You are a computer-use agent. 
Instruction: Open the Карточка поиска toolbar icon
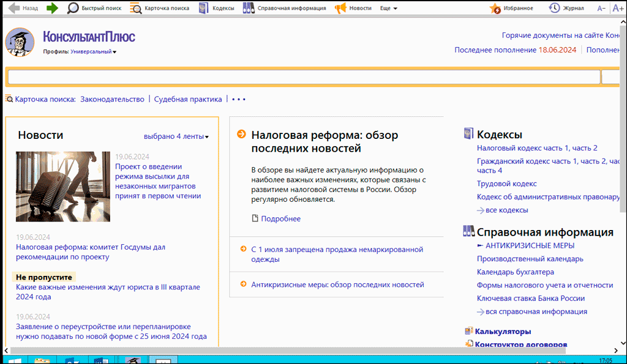[135, 8]
